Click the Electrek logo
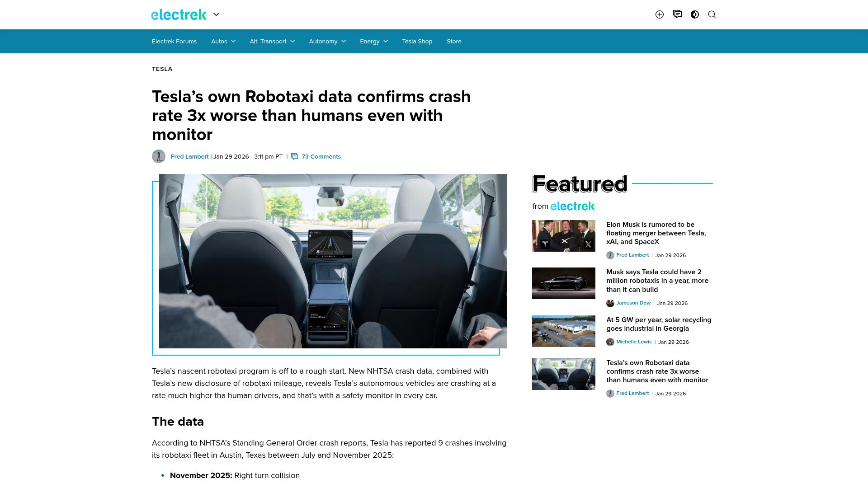The image size is (868, 488). tap(179, 14)
